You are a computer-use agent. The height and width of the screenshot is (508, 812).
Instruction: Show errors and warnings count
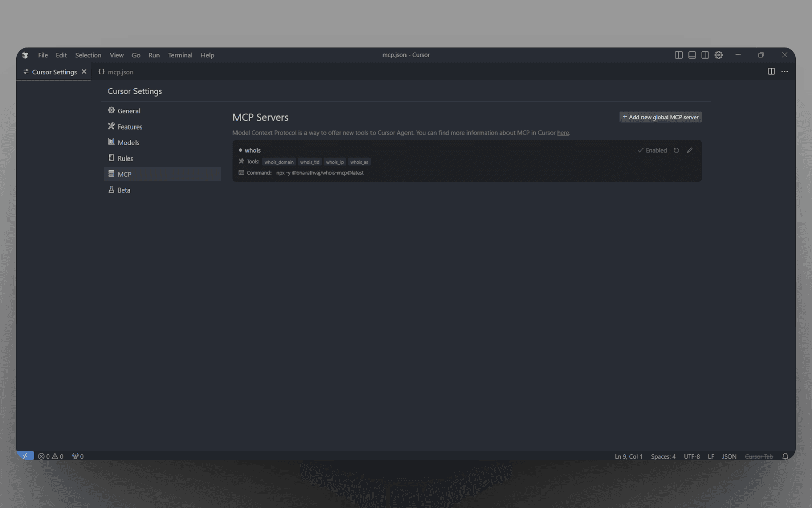point(51,456)
